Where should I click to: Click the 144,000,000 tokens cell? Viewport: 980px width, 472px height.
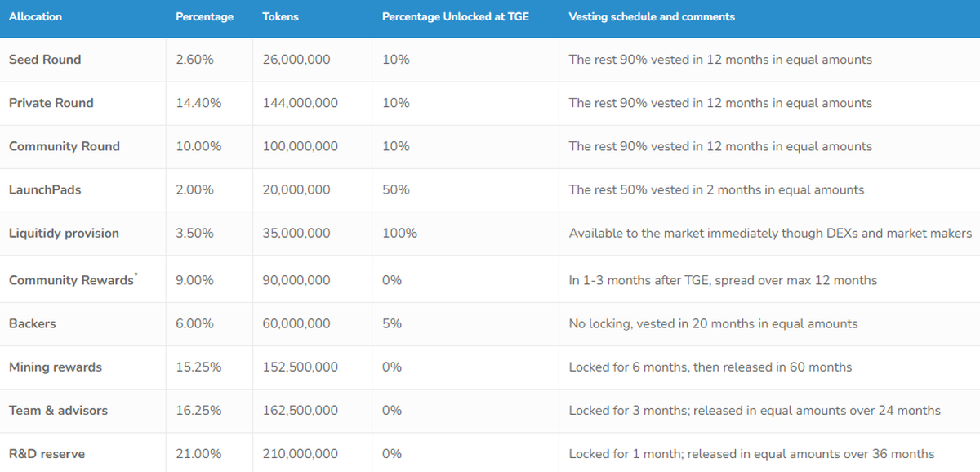[x=300, y=103]
